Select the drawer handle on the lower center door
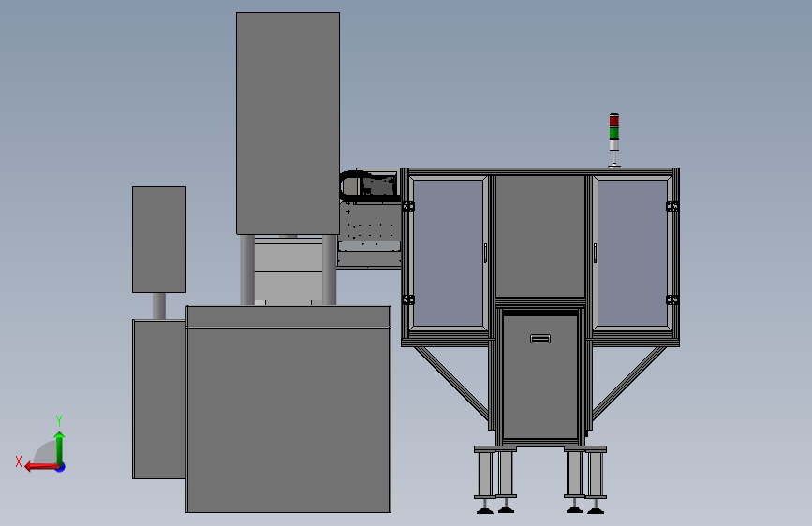Image resolution: width=812 pixels, height=526 pixels. (x=540, y=339)
